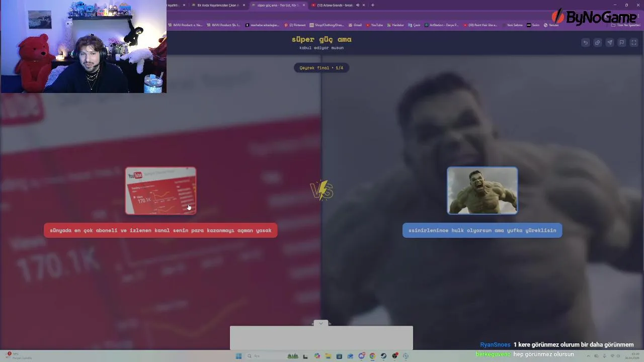Open Steam from the taskbar
This screenshot has height=362, width=644.
(383, 356)
